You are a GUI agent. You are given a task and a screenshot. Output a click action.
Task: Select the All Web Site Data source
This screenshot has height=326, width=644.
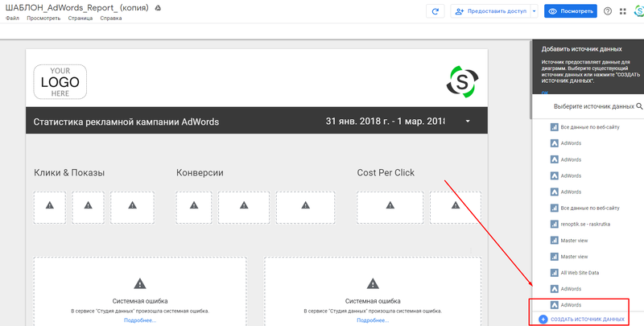click(575, 273)
